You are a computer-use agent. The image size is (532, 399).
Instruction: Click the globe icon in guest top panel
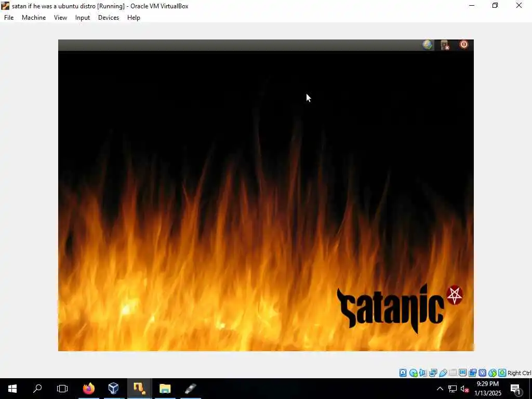pos(427,45)
